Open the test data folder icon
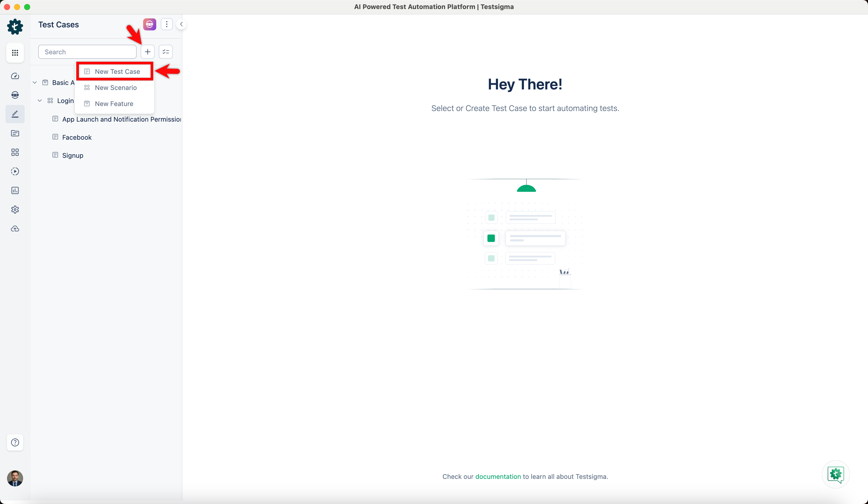 click(15, 133)
